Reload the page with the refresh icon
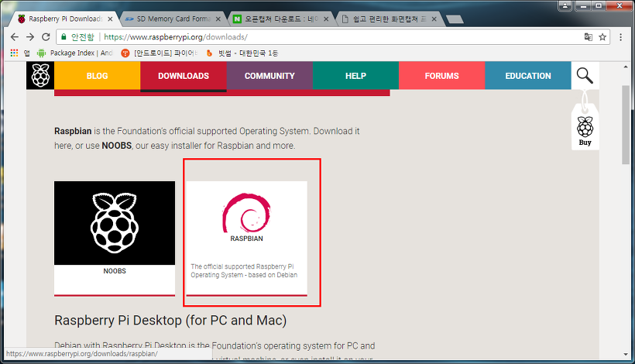The width and height of the screenshot is (635, 364). click(46, 37)
